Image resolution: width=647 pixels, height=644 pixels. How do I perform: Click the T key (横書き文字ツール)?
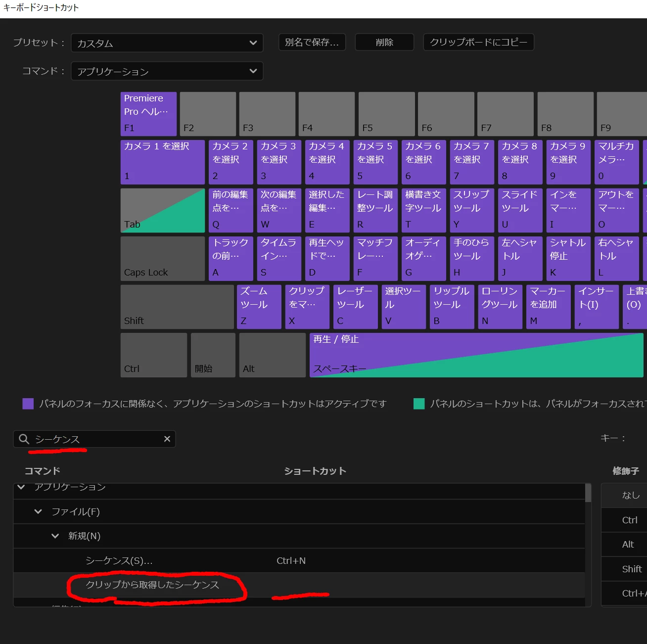point(424,210)
